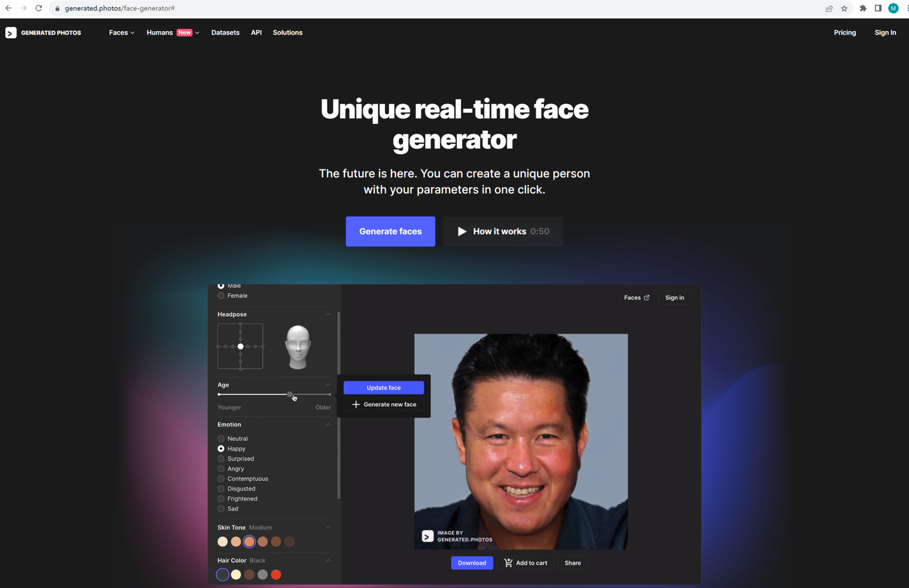Open the Humans menu dropdown
The height and width of the screenshot is (588, 909).
(172, 33)
